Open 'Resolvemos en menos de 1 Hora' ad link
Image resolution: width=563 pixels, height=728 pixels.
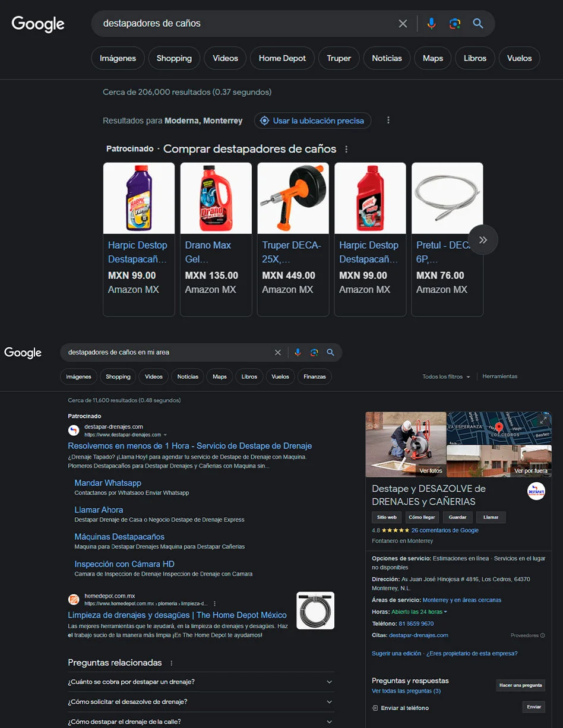point(189,446)
